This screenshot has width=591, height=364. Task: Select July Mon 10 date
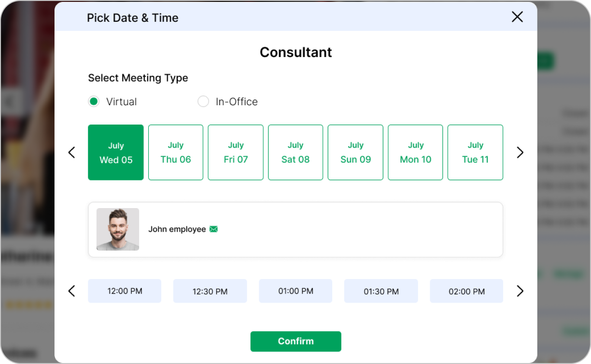pyautogui.click(x=415, y=153)
